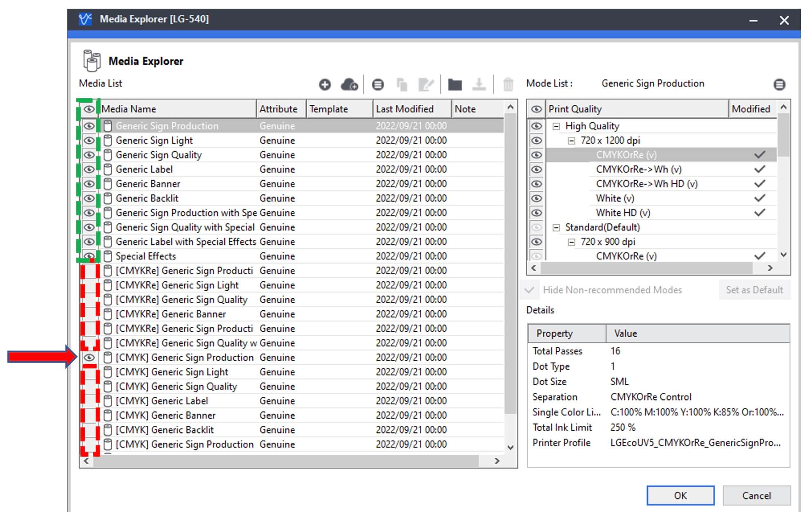Click the Set as Default button
This screenshot has width=812, height=519.
(754, 290)
